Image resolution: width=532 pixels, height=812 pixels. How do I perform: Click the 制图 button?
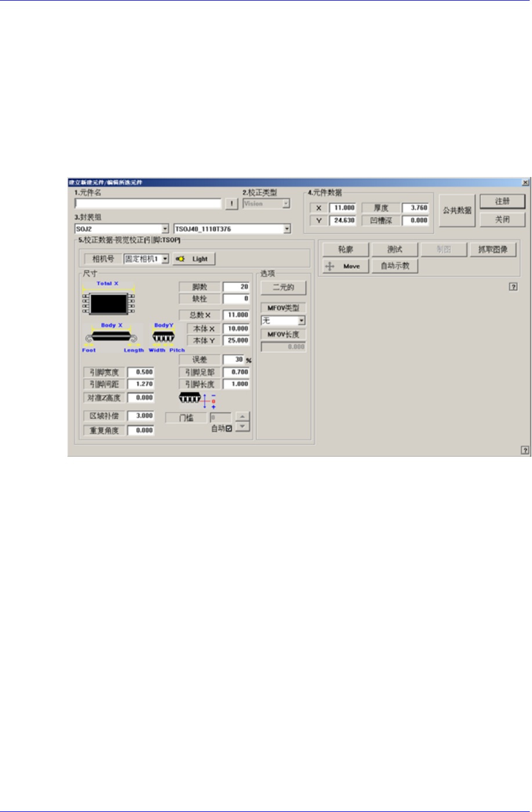[444, 250]
